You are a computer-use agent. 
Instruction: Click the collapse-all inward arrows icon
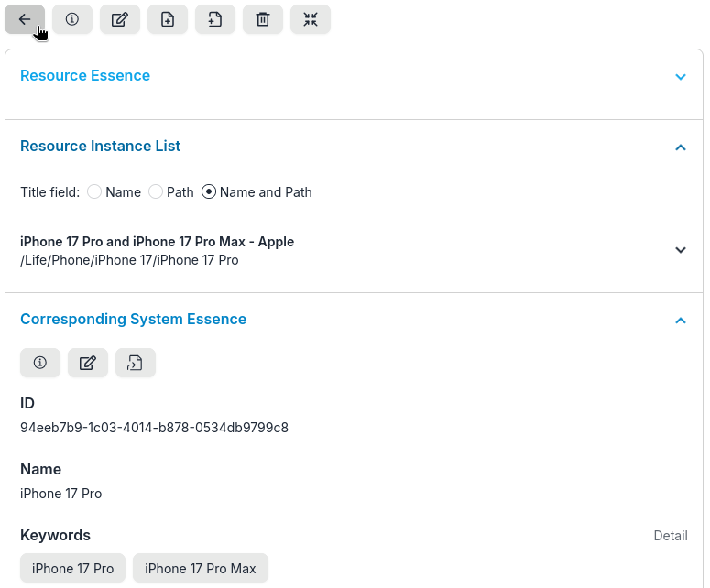[311, 19]
